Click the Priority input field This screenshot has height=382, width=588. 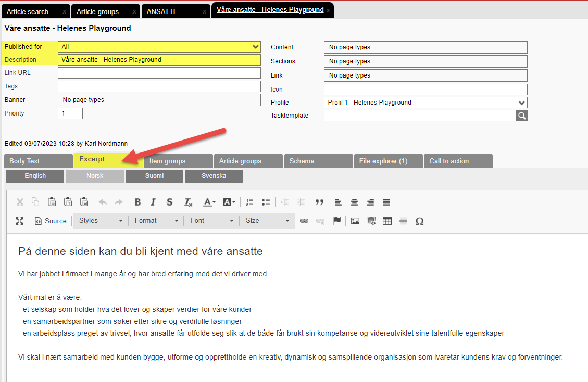pos(70,113)
